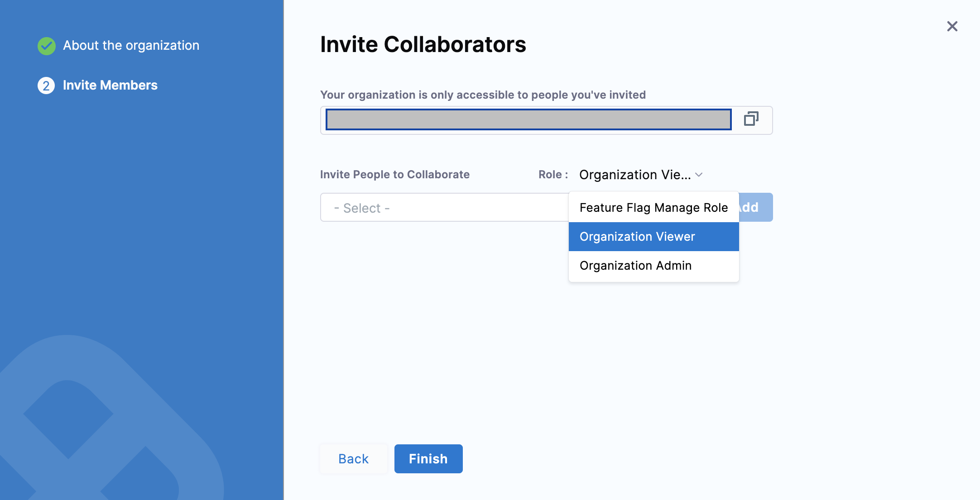Click the Organization Vie... role selector text

pyautogui.click(x=634, y=175)
